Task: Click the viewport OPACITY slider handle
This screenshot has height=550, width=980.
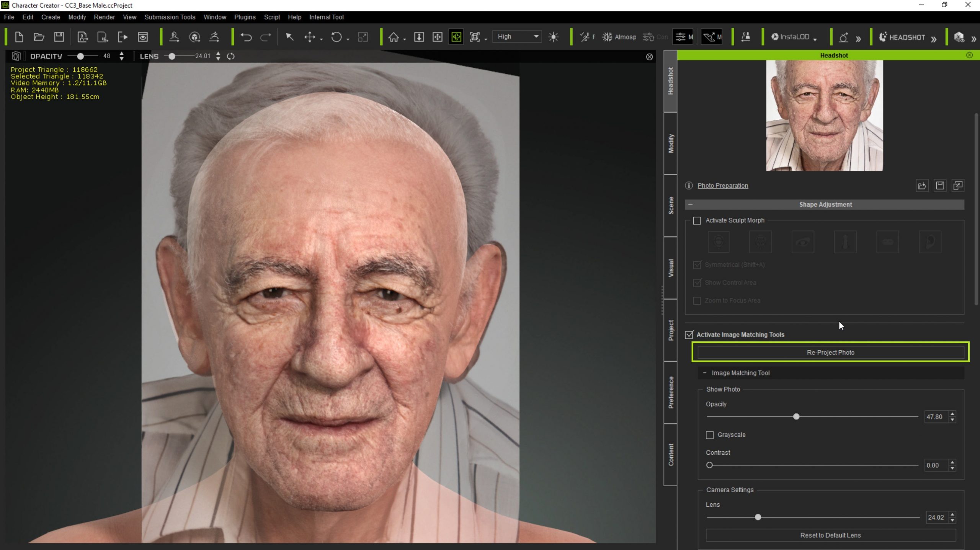Action: click(80, 56)
